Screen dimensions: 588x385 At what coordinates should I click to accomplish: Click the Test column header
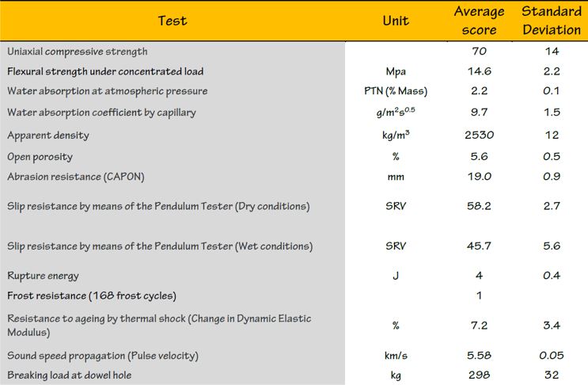(172, 21)
